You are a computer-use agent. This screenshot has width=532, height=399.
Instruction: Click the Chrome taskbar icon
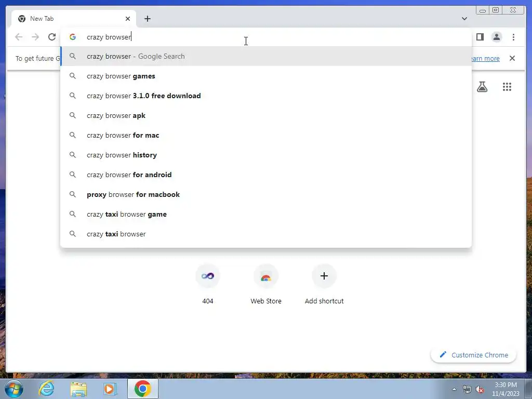pos(142,389)
